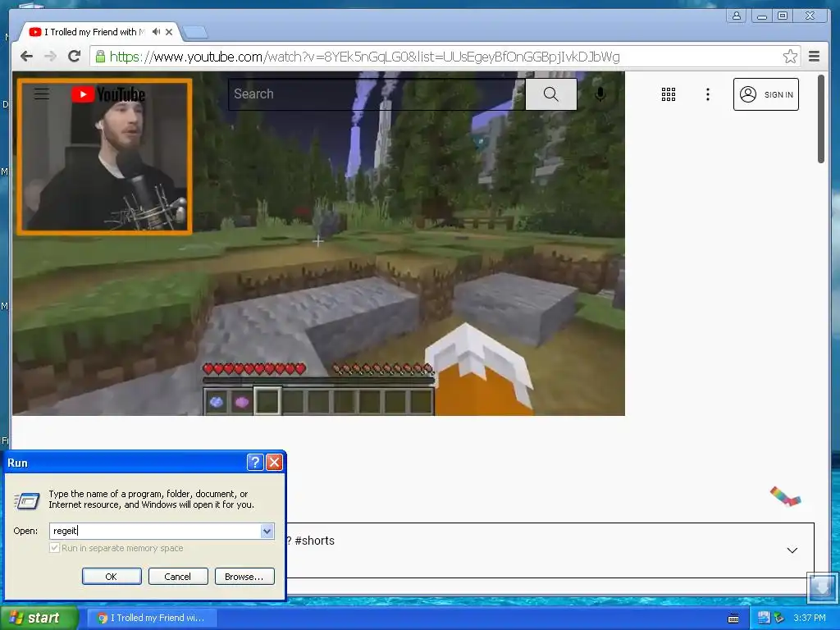Click the browser forward arrow
The height and width of the screenshot is (630, 840).
50,57
